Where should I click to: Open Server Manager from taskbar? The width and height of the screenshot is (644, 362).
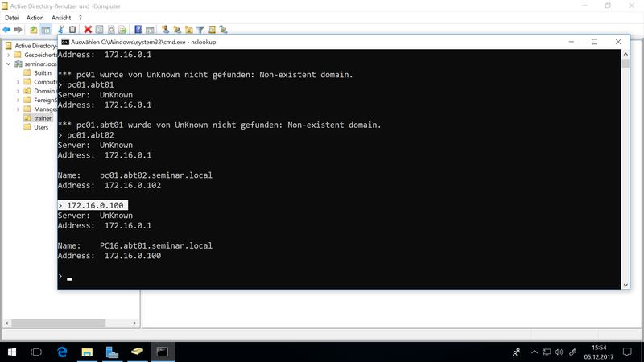(x=112, y=352)
